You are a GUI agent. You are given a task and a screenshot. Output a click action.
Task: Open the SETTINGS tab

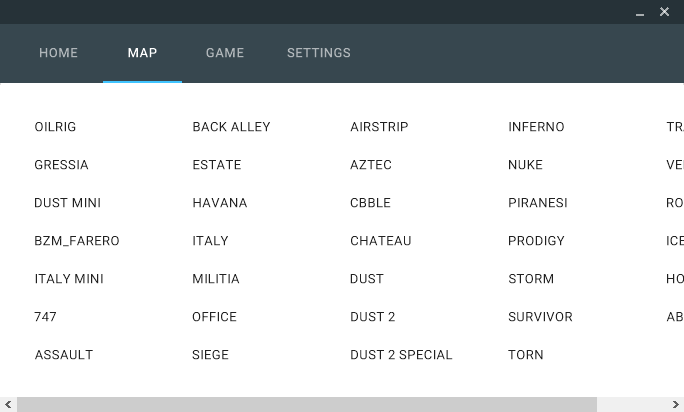[319, 53]
